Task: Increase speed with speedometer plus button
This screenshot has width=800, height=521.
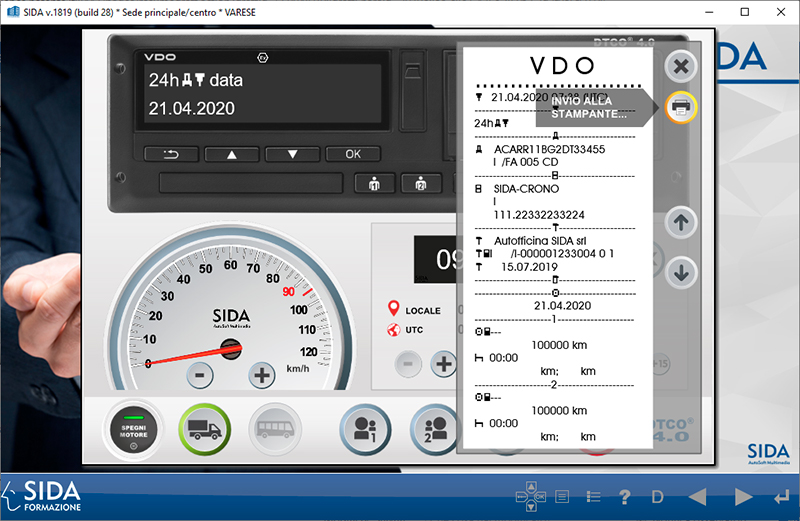Action: point(261,376)
